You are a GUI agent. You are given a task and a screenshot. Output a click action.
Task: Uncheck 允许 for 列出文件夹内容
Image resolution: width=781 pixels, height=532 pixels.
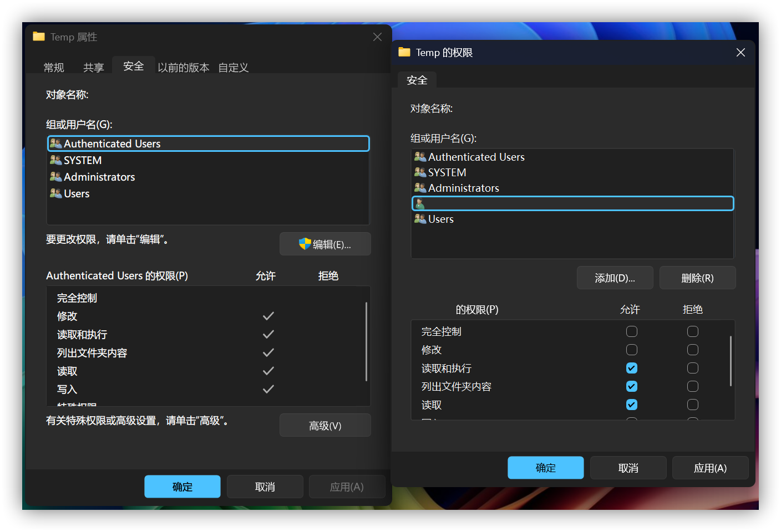(x=632, y=386)
